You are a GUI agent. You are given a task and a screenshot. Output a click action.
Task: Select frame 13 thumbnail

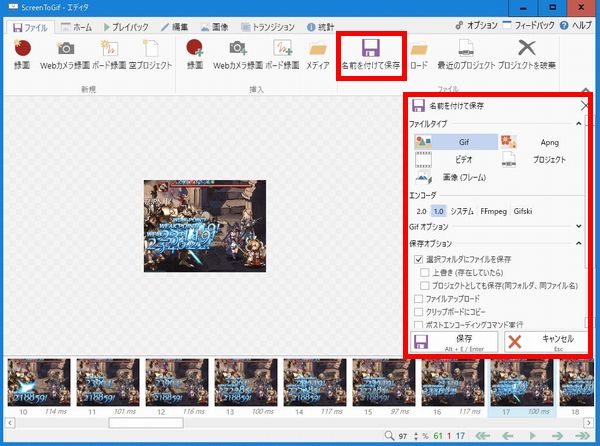(x=246, y=383)
